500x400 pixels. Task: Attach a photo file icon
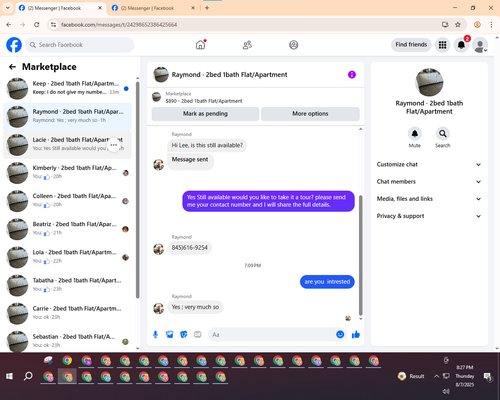coord(170,334)
